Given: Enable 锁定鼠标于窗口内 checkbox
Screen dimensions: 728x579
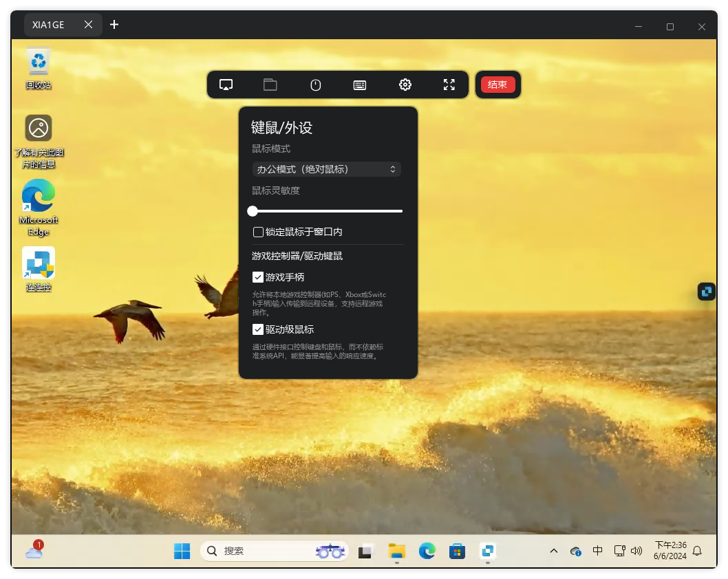Looking at the screenshot, I should 259,232.
